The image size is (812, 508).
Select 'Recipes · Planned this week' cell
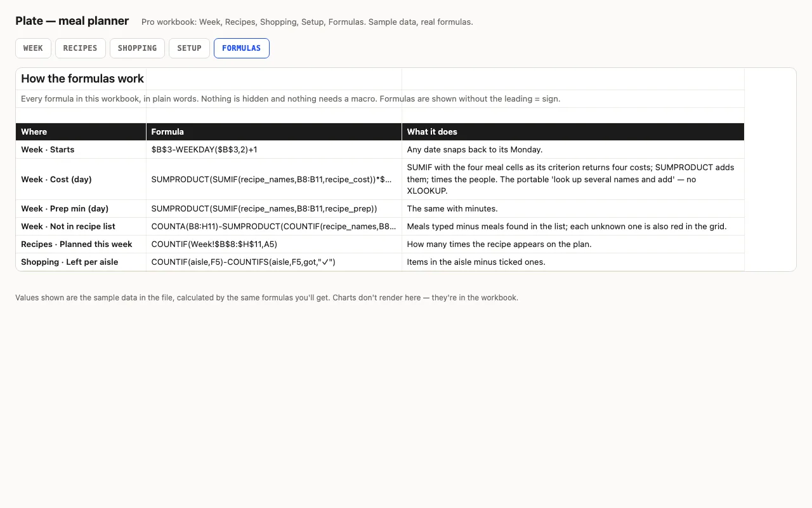click(x=81, y=244)
